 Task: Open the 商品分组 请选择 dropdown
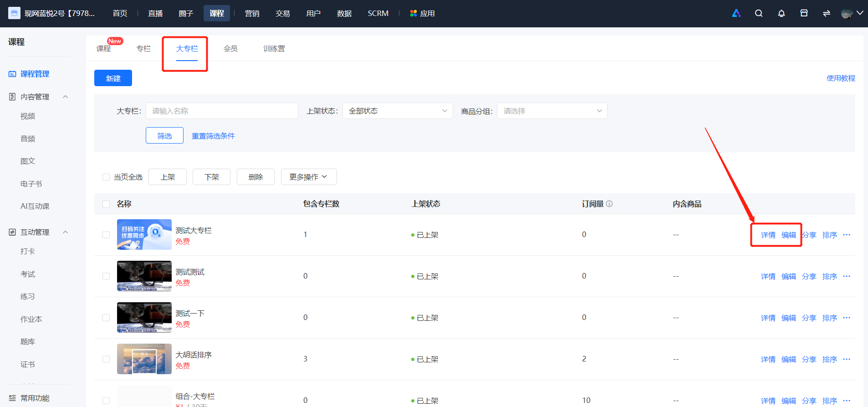(552, 111)
